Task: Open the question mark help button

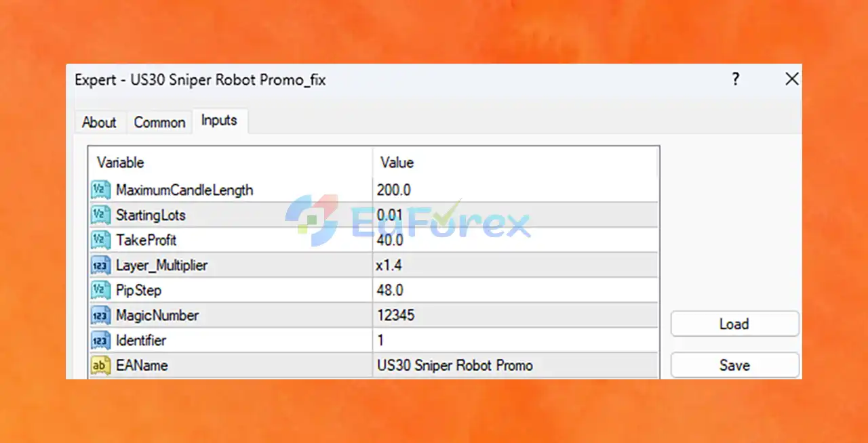Action: (x=736, y=79)
